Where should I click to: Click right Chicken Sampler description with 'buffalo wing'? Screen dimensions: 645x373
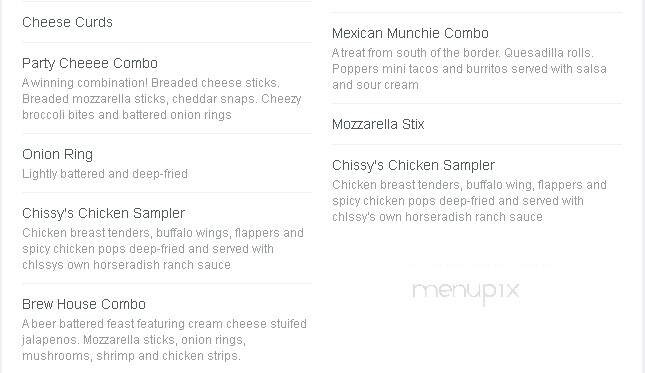click(469, 201)
